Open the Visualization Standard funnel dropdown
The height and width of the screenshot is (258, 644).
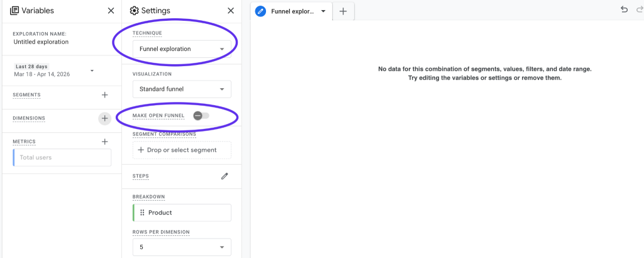coord(182,89)
